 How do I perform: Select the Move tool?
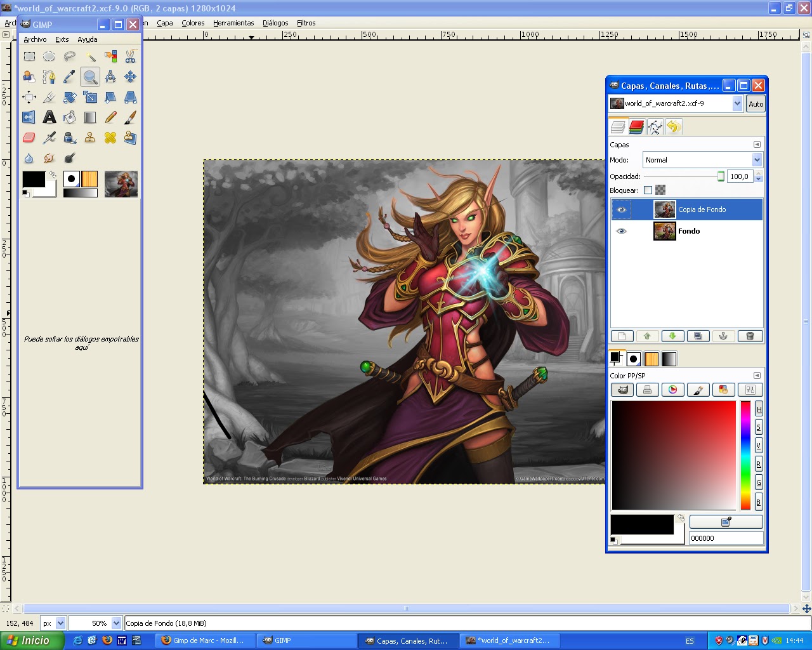130,77
